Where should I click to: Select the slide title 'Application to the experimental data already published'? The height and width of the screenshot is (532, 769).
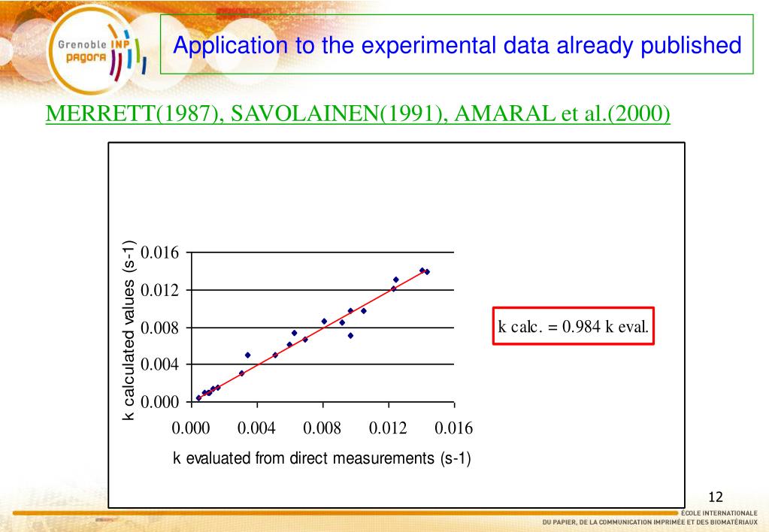pos(457,45)
